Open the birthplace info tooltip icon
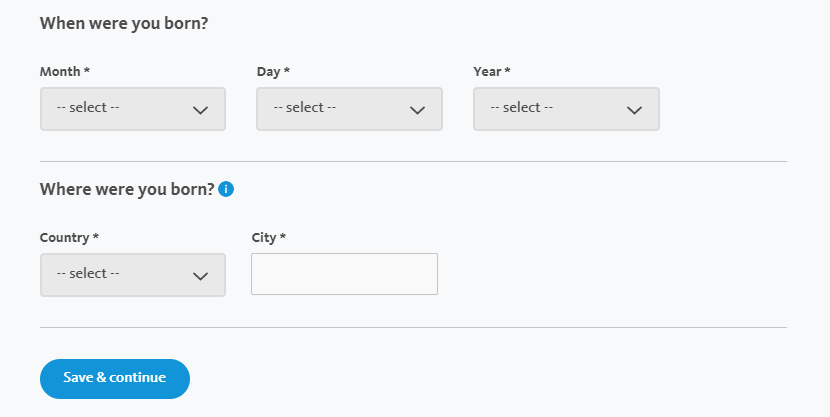 click(226, 189)
